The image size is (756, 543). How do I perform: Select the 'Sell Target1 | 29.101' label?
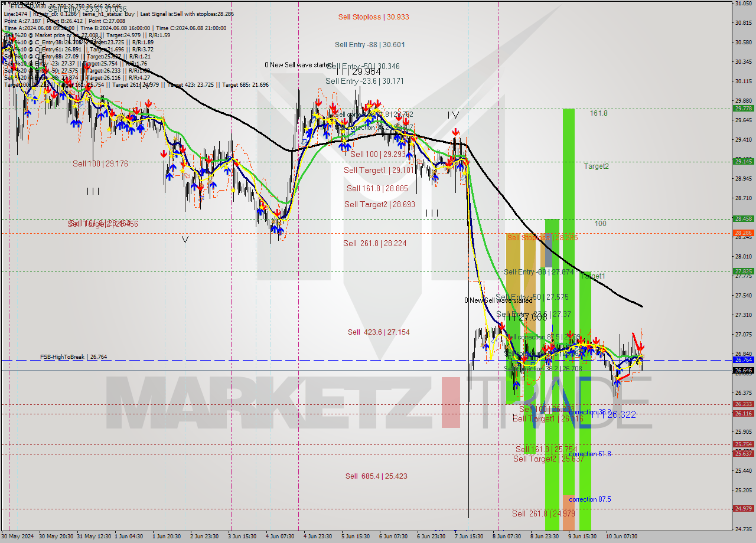pos(379,170)
